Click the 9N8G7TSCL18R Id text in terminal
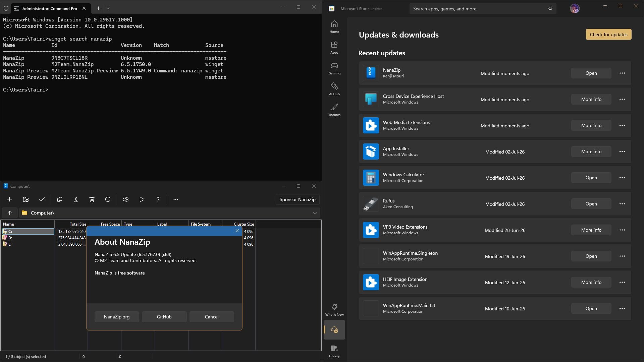The image size is (644, 362). click(x=69, y=58)
